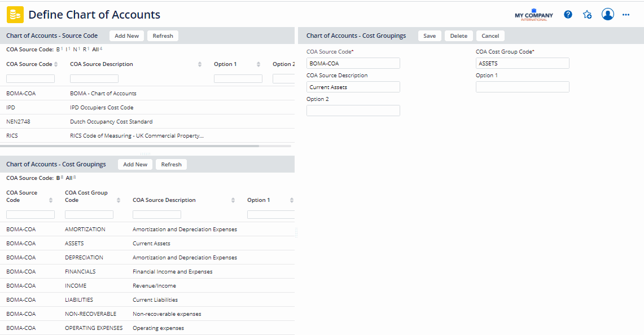Sort Source Code grid by COA Source Description
Screen dimensions: 644x335
click(x=199, y=64)
